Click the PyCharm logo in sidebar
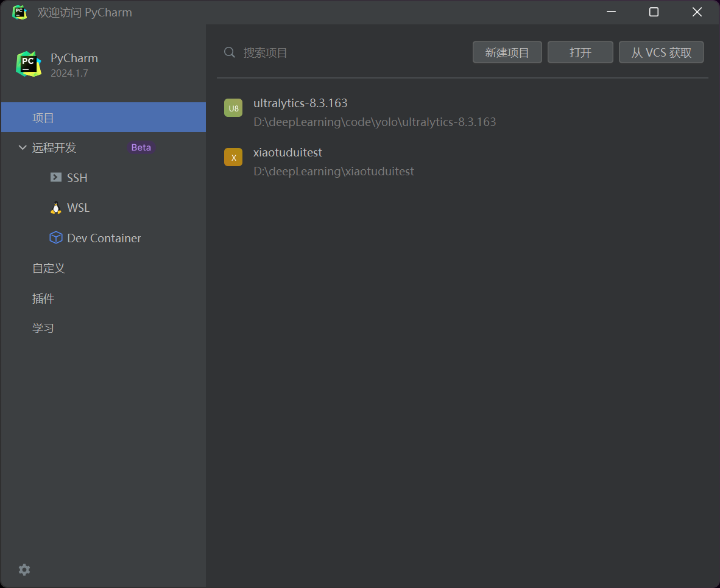 click(29, 65)
